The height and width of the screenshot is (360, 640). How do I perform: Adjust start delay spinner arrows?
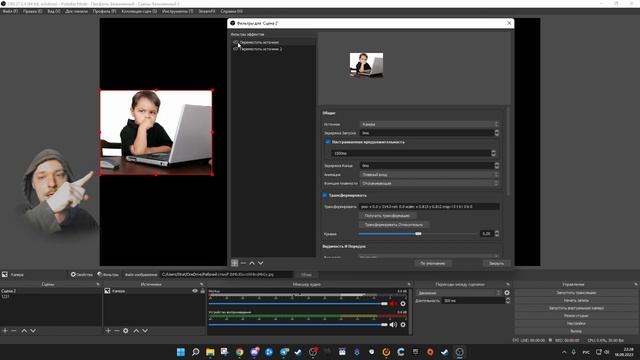(x=497, y=133)
